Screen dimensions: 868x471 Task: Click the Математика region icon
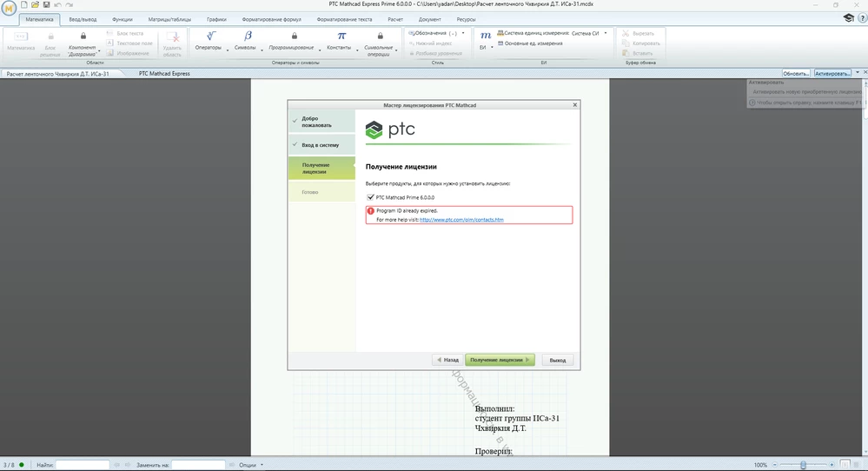coord(21,36)
